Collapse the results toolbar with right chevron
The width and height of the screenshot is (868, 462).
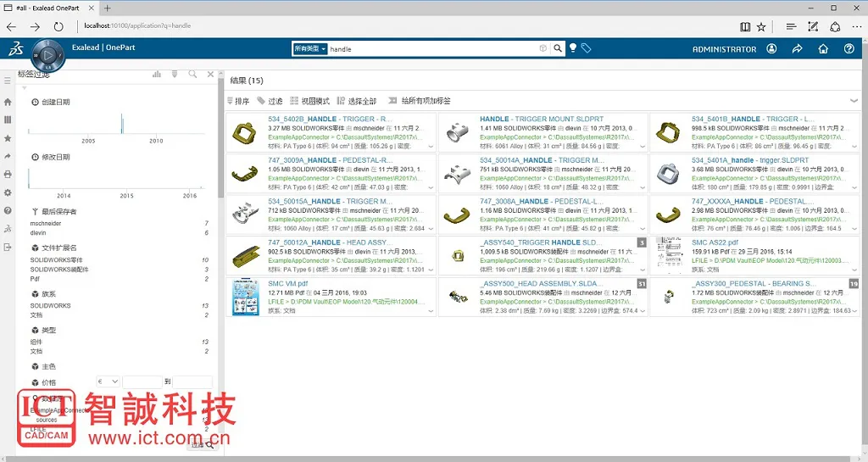pos(854,100)
